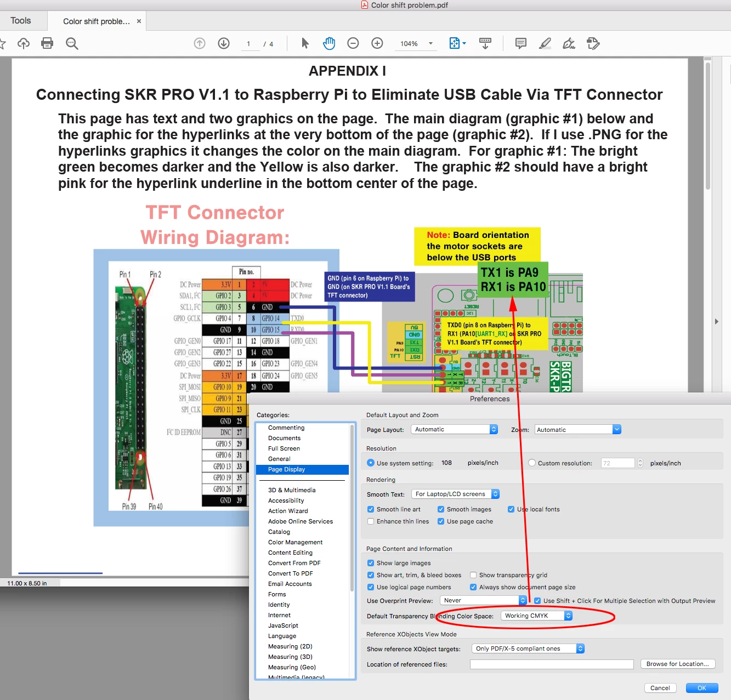Select the highlight text pen tool

click(x=545, y=43)
